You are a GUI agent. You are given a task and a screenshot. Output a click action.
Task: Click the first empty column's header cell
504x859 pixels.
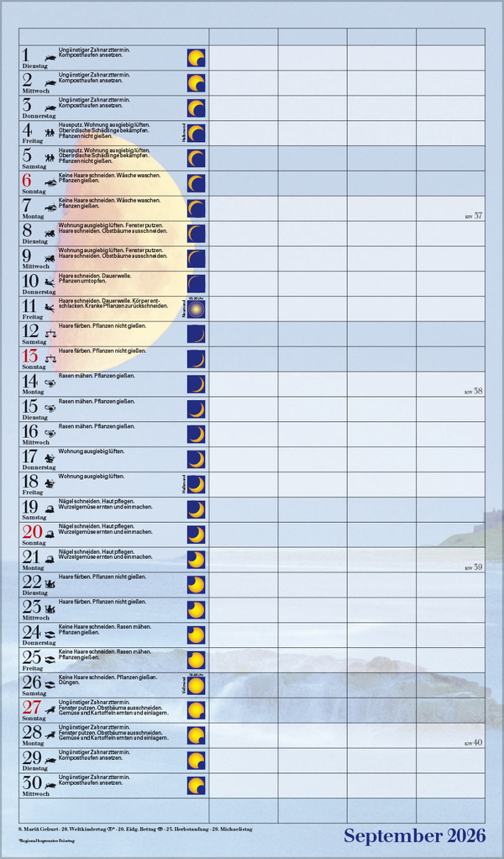pos(243,36)
